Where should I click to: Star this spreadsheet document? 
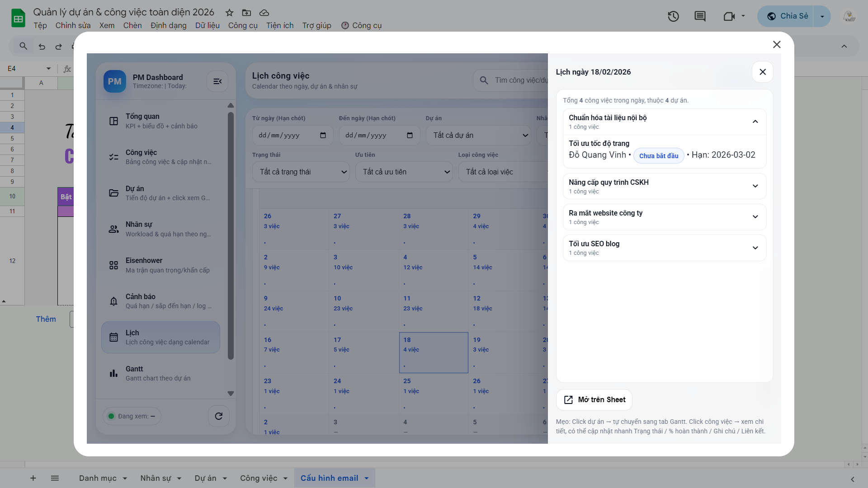(230, 13)
